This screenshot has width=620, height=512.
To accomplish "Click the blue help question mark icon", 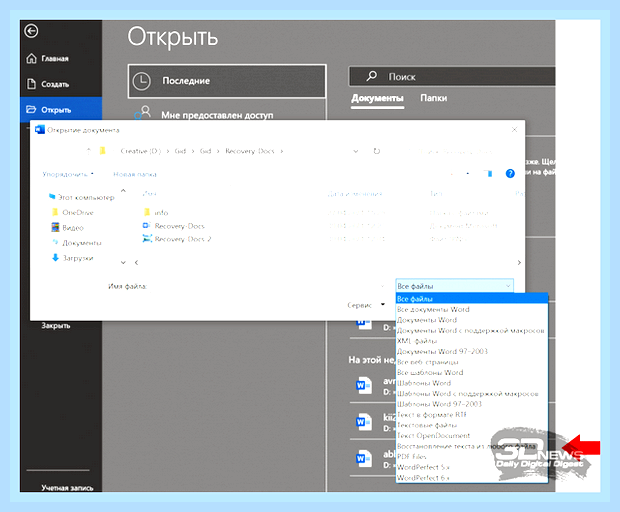I will pos(510,174).
